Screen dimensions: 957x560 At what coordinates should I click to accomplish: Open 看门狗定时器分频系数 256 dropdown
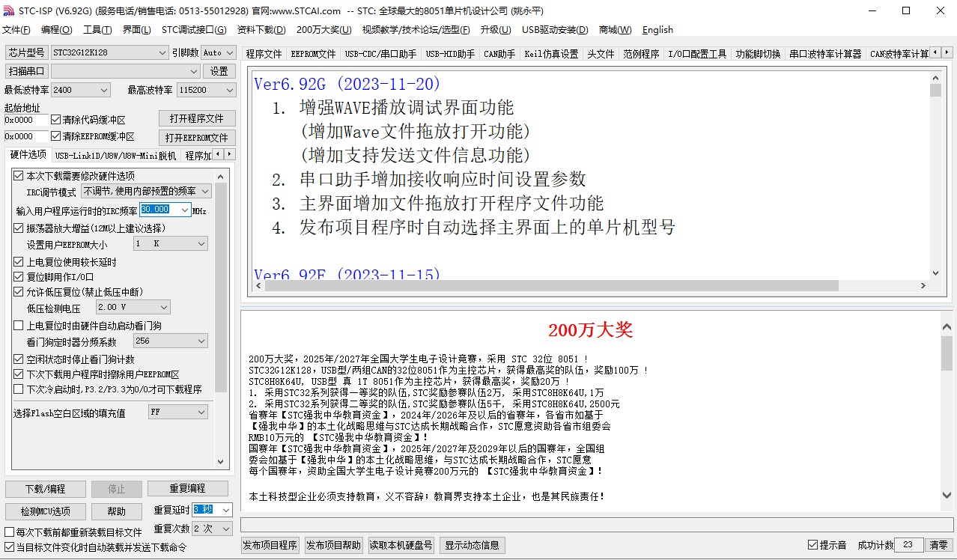click(171, 341)
